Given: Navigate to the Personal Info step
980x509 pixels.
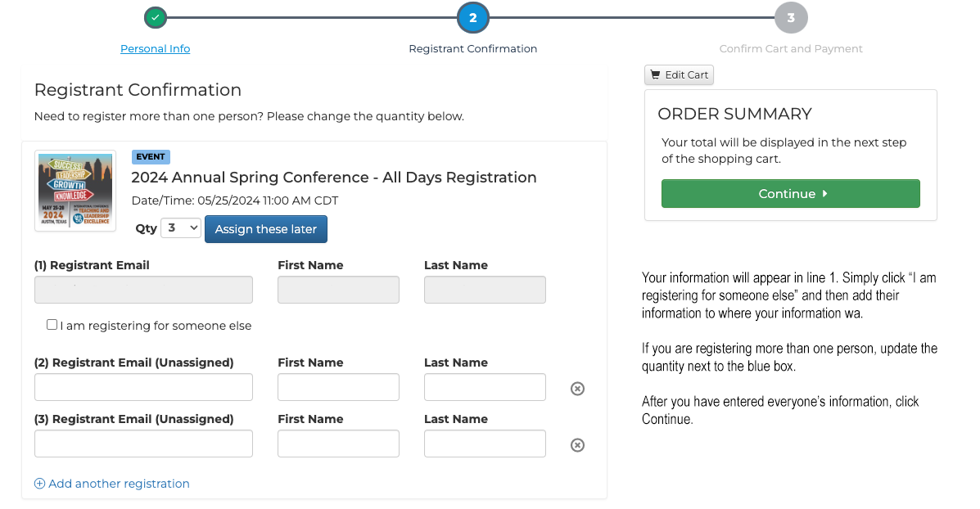Looking at the screenshot, I should click(155, 48).
